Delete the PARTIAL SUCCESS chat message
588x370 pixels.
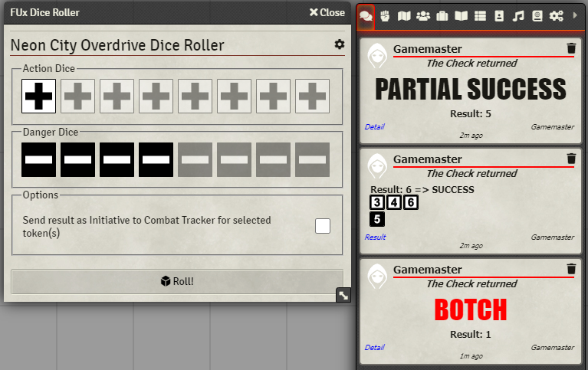(571, 48)
